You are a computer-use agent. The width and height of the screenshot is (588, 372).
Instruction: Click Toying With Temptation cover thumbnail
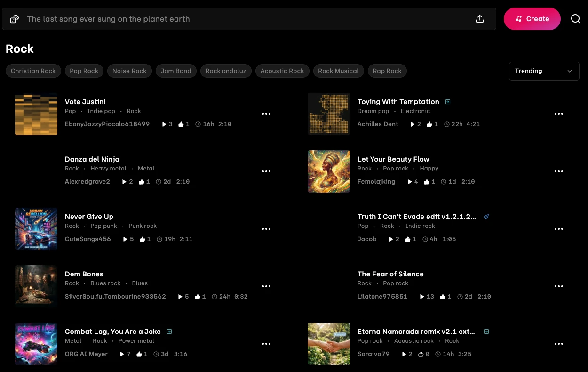click(x=329, y=114)
